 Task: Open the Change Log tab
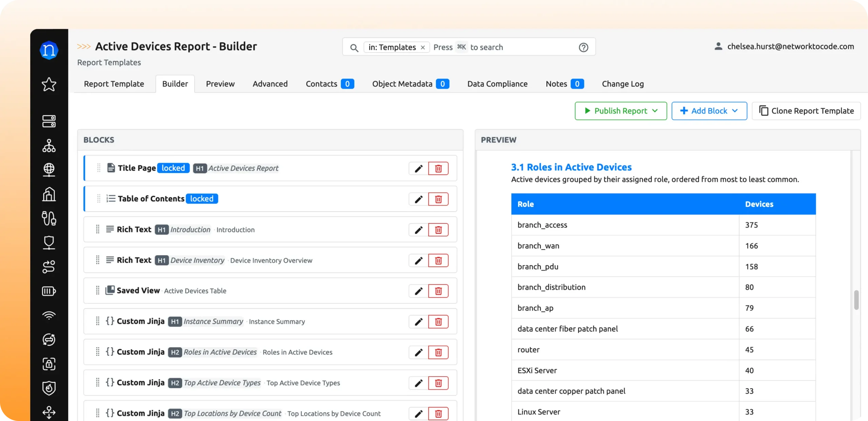click(x=623, y=84)
